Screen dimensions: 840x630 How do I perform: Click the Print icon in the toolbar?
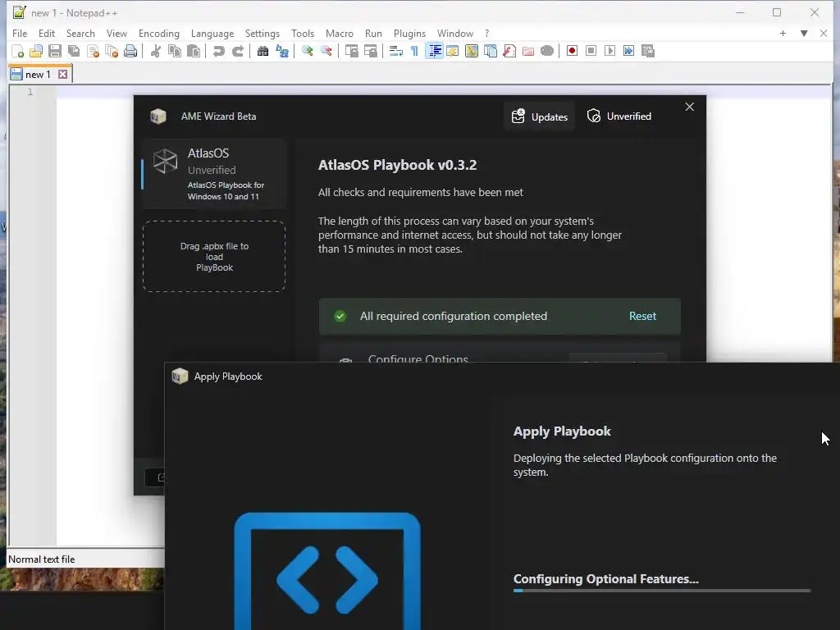[x=130, y=51]
